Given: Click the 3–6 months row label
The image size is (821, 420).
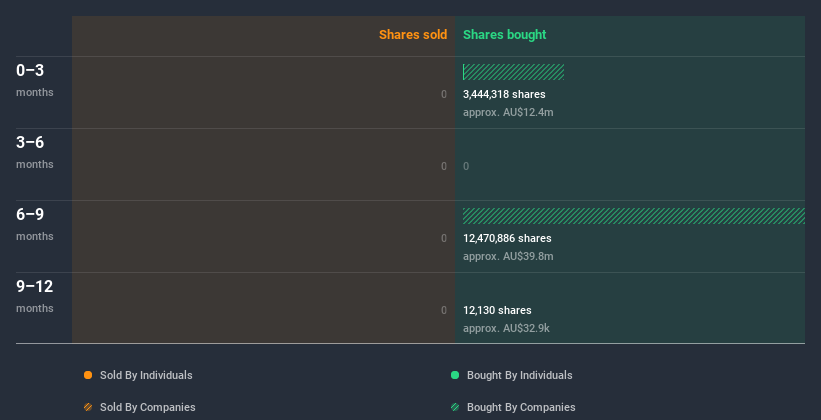Looking at the screenshot, I should point(35,152).
